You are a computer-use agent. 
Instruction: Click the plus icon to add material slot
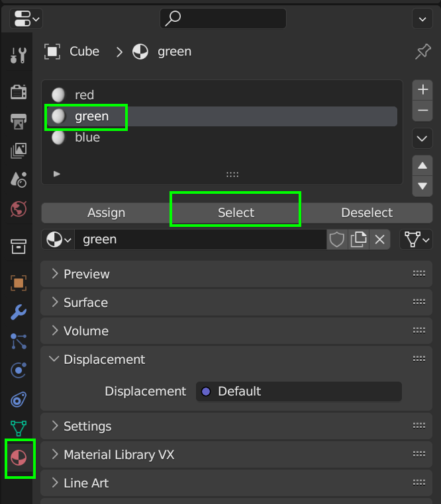[x=422, y=90]
